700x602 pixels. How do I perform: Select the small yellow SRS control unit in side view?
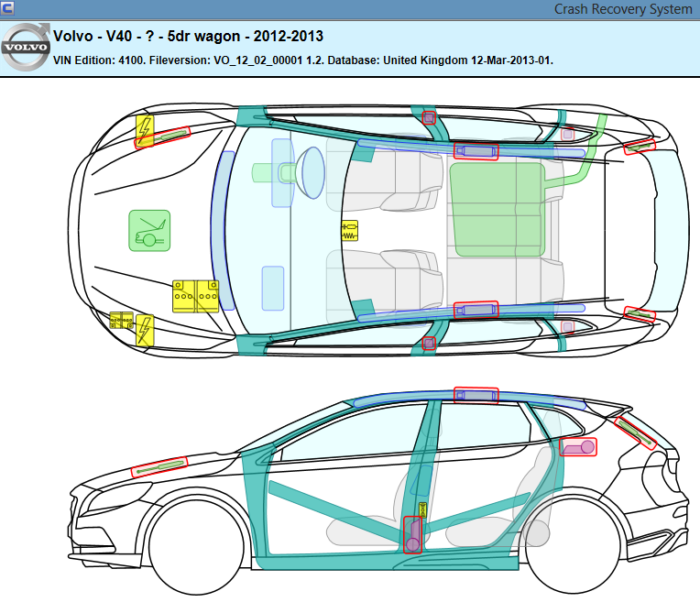point(422,510)
